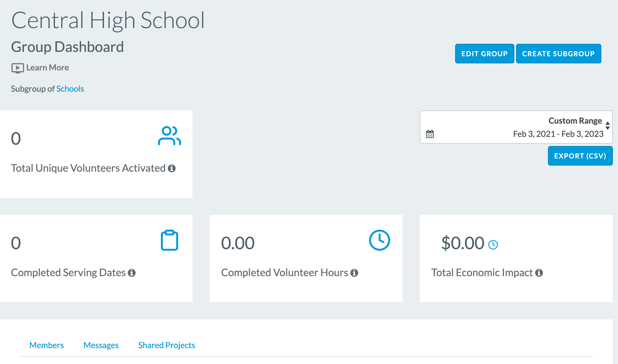
Task: Click the volunteers people icon
Action: pos(170,136)
